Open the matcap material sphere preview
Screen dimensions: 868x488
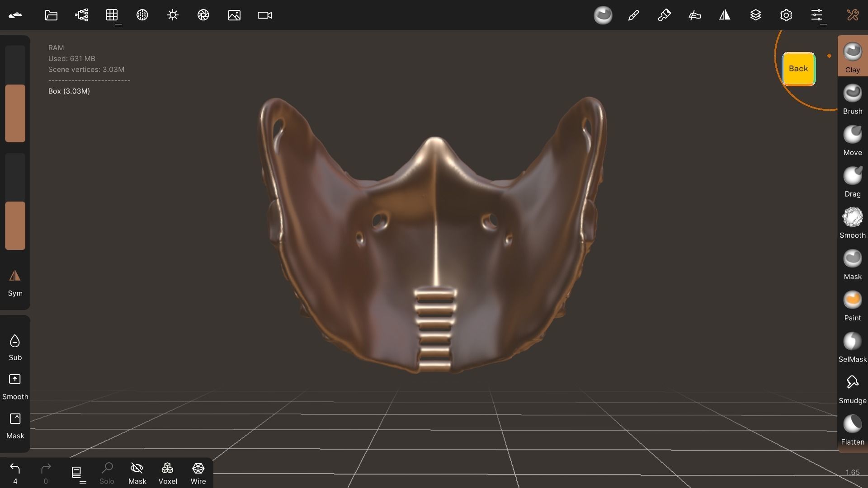[x=603, y=15]
